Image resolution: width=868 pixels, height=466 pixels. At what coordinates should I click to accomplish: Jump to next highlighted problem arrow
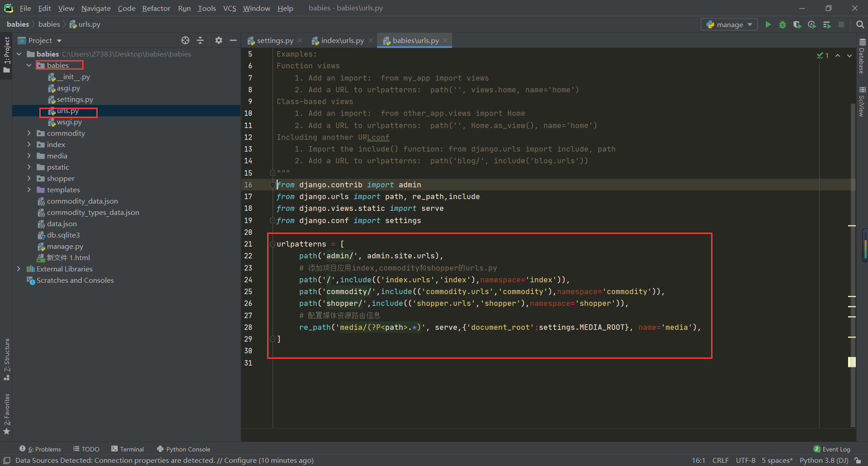tap(849, 55)
